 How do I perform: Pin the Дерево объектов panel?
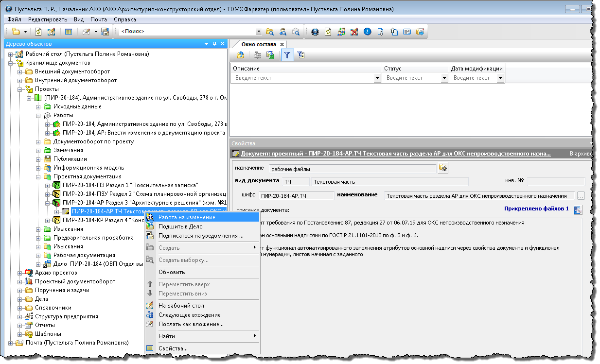pyautogui.click(x=215, y=44)
